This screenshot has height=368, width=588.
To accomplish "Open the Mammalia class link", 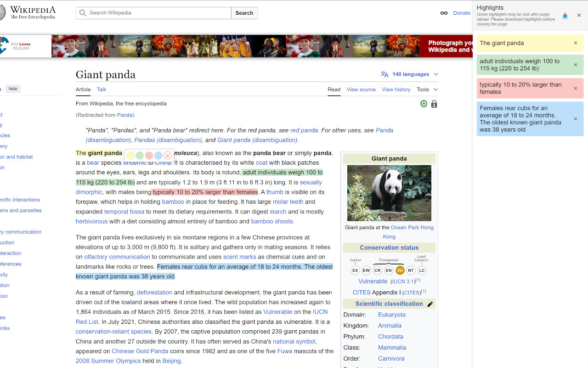I will pyautogui.click(x=392, y=348).
